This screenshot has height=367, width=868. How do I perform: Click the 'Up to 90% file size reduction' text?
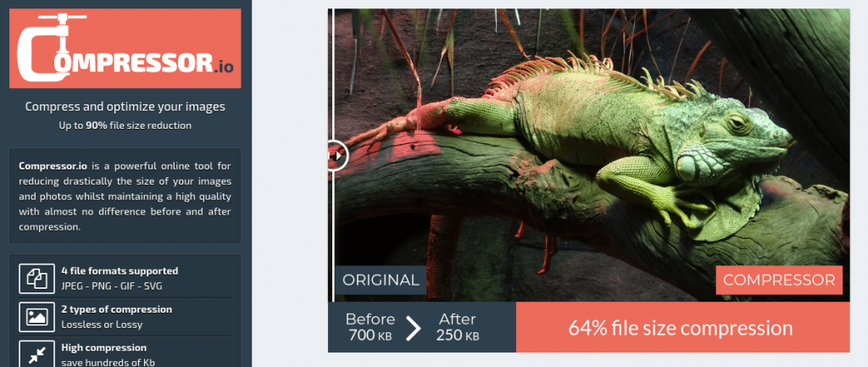[125, 125]
